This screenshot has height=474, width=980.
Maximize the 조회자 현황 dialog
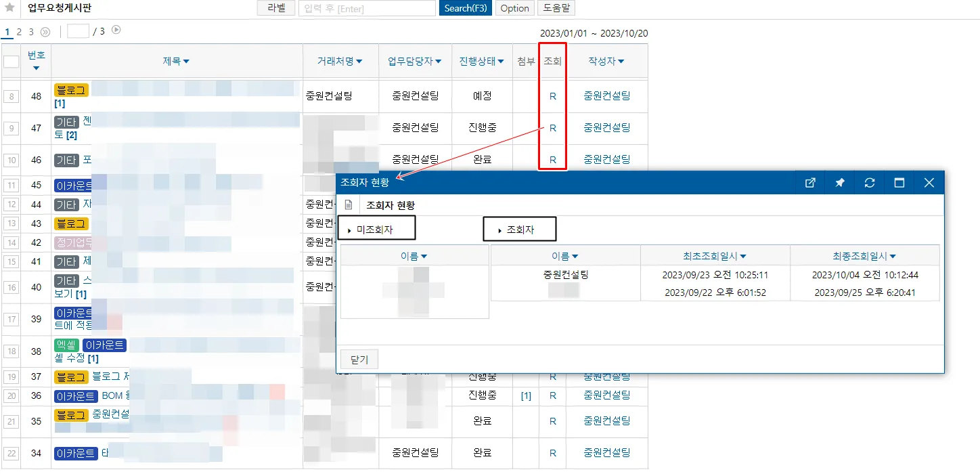coord(899,183)
